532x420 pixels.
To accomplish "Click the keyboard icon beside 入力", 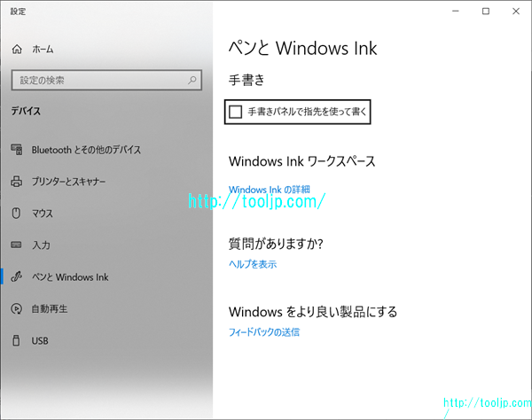I will [16, 245].
